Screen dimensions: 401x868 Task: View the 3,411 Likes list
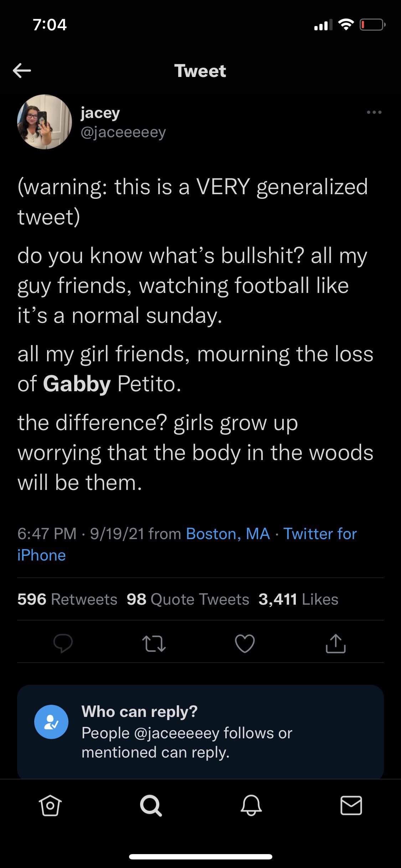[298, 599]
